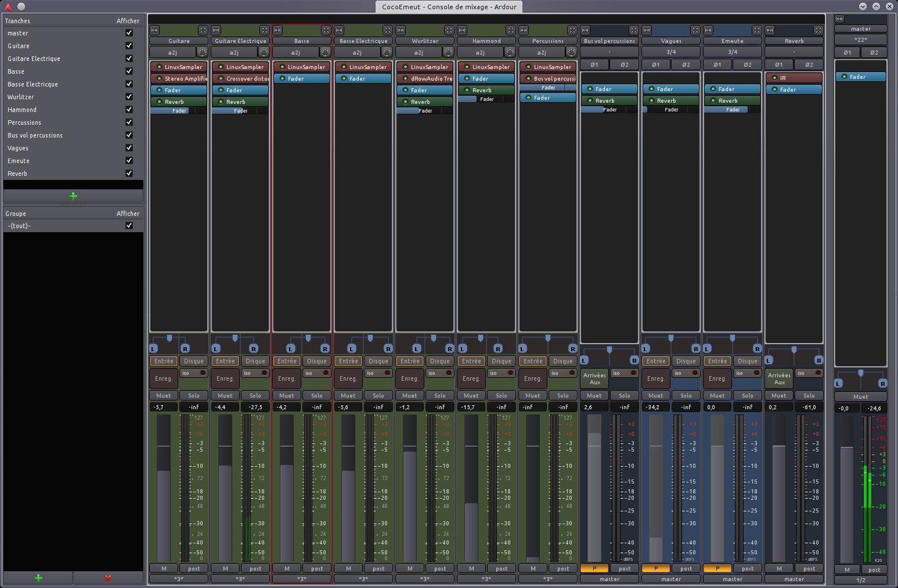Uncheck Afficher checkbox for Vagues track
This screenshot has width=898, height=588.
[129, 148]
